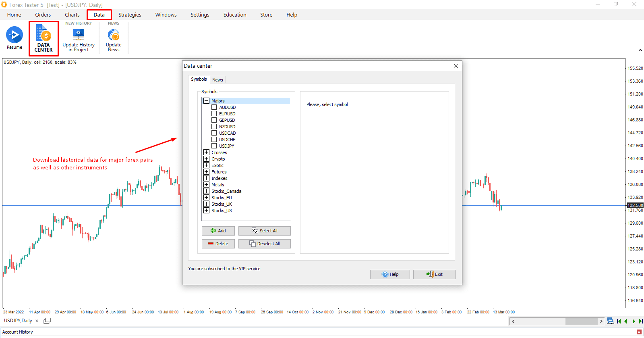Open the Home ribbon tab
The width and height of the screenshot is (644, 338).
point(14,15)
